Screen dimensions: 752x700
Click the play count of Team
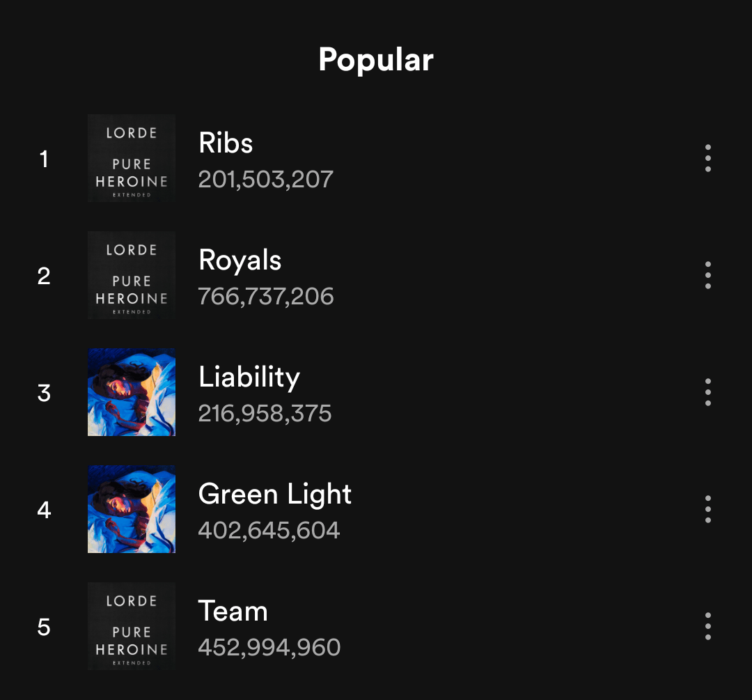269,647
